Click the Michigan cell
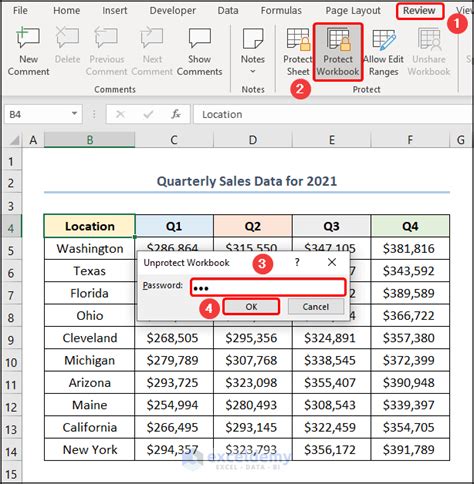474x484 pixels. [x=90, y=360]
